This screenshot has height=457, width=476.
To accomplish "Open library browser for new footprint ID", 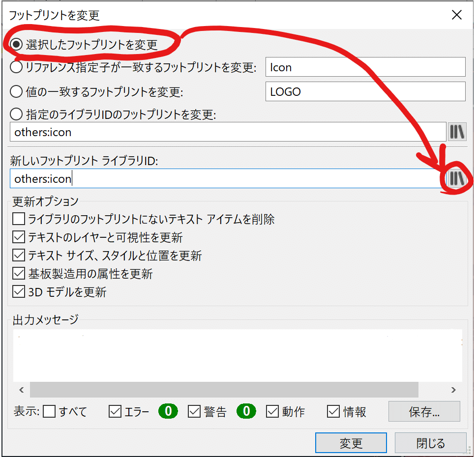I will [457, 178].
